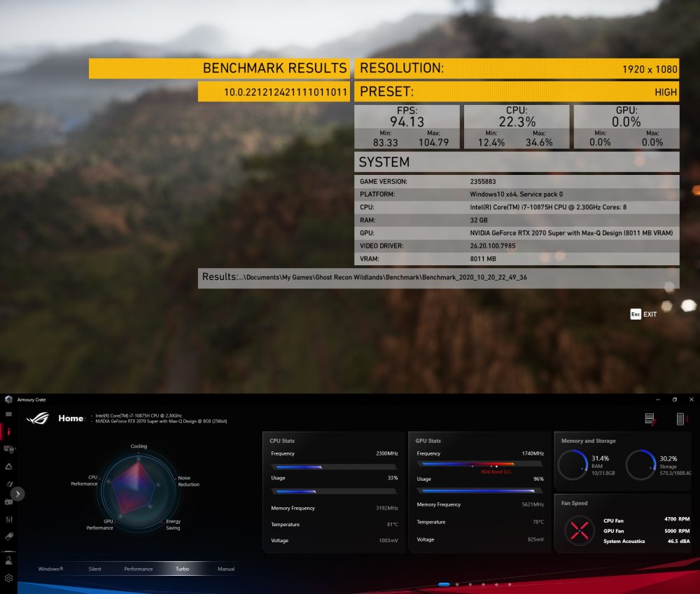
Task: Expand the sidebar with the round chevron
Action: pos(17,493)
